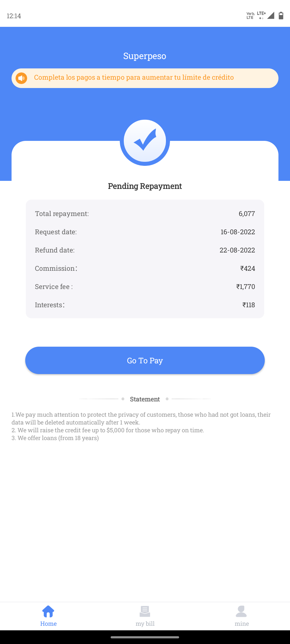This screenshot has height=644, width=290.
Task: Tap the Home tab label
Action: (48, 624)
